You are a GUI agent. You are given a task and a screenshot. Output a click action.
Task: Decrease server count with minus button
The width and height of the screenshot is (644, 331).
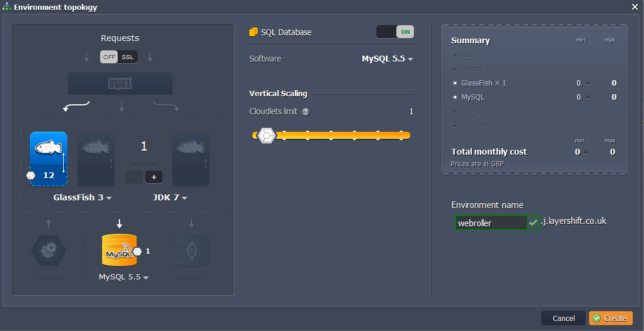134,178
